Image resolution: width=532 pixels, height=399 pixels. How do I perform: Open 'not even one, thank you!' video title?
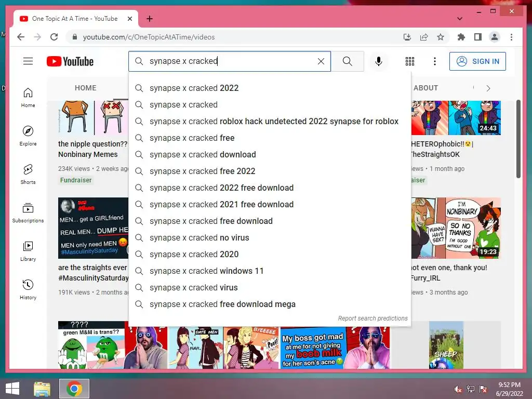tap(449, 273)
